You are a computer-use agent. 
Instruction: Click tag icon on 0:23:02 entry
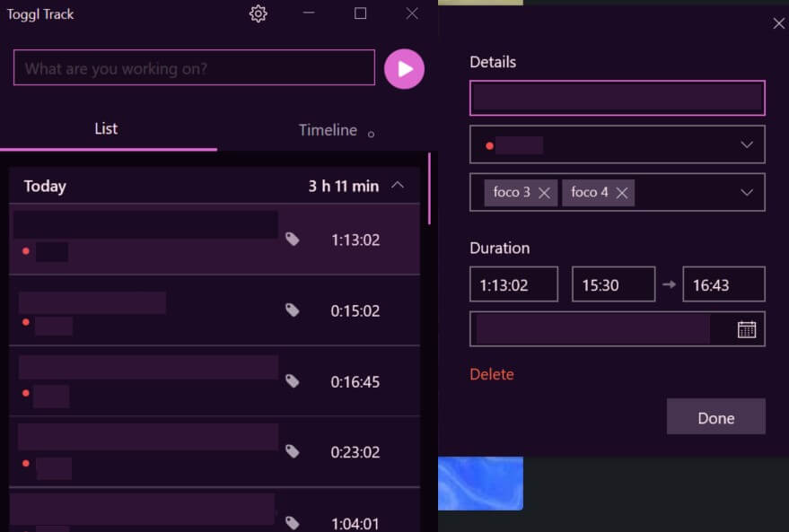click(x=293, y=451)
